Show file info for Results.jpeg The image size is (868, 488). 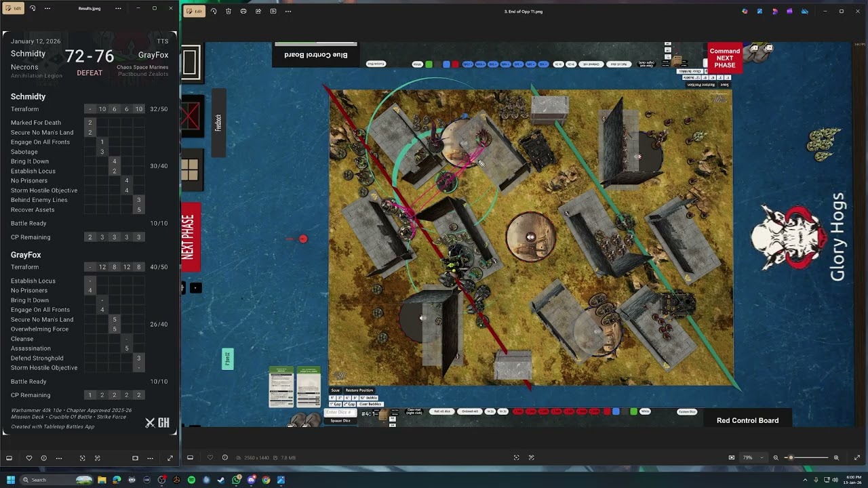click(x=43, y=458)
